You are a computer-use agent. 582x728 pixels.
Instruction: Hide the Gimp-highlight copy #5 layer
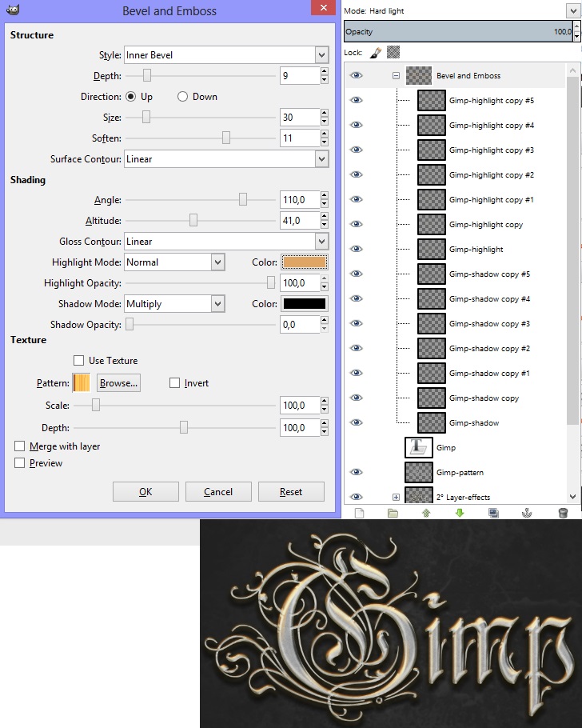[357, 101]
